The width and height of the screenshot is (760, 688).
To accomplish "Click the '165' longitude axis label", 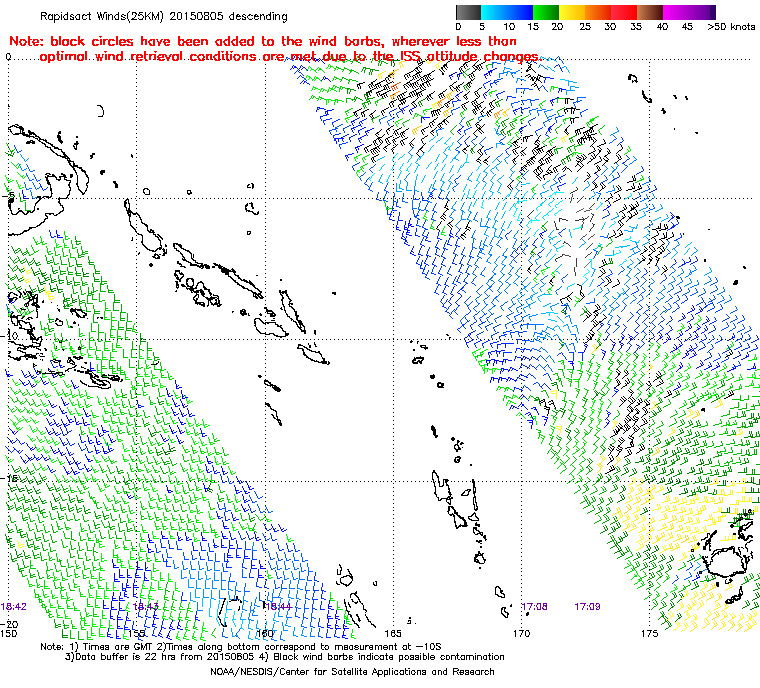I will click(393, 633).
